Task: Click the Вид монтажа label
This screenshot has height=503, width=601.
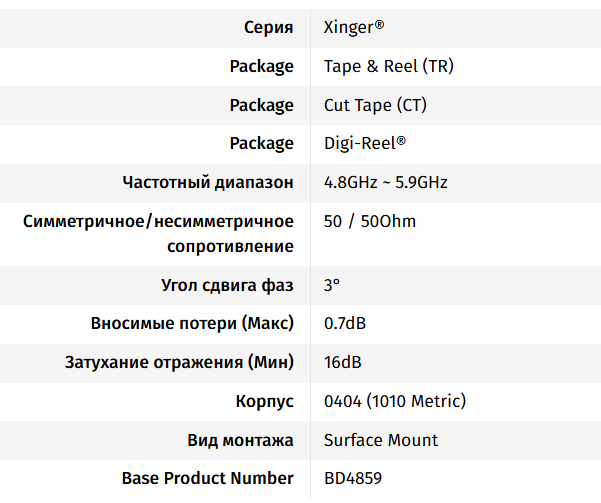Action: click(240, 440)
